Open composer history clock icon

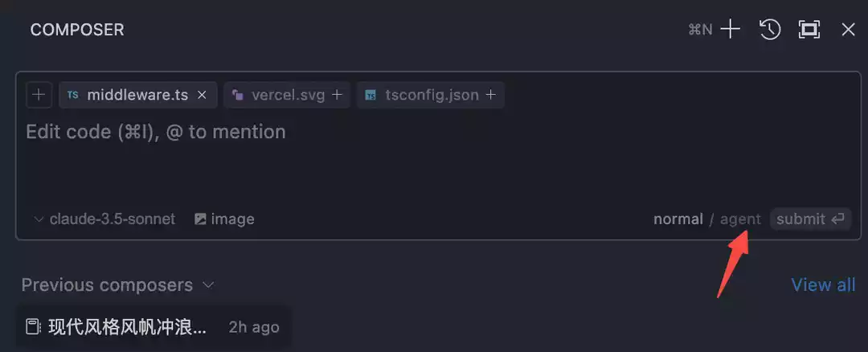(x=770, y=30)
